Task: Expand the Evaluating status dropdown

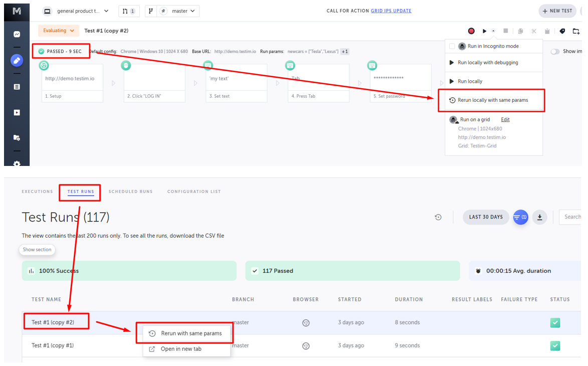Action: pos(59,31)
